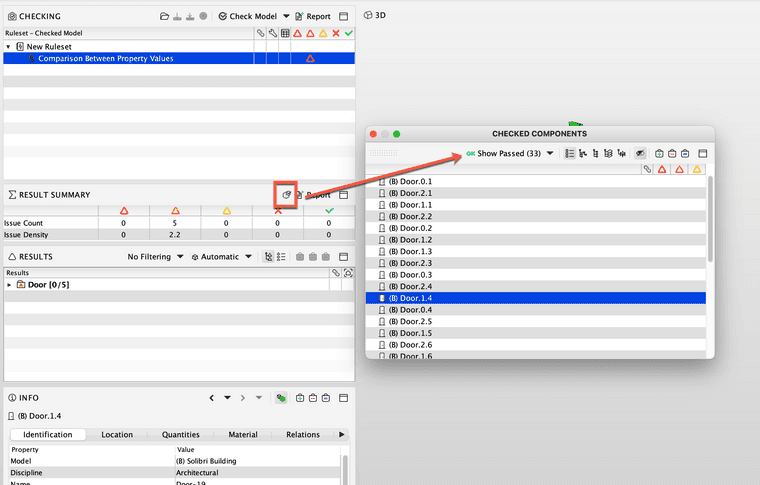Viewport: 760px width, 485px height.
Task: Click the remove from basket icon in Checked Components
Action: (x=672, y=154)
